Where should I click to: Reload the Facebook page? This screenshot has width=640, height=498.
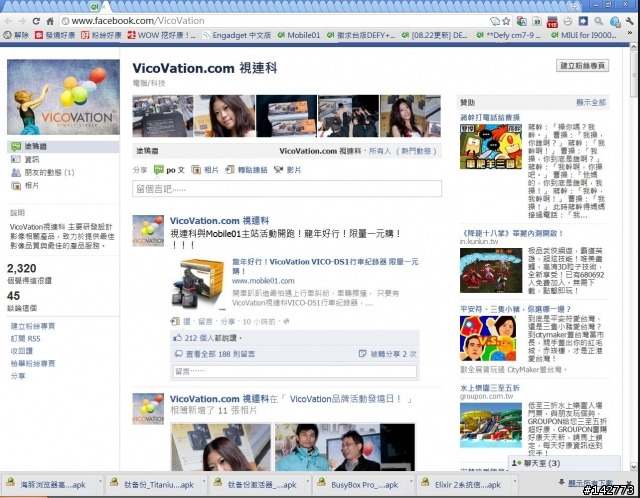point(36,21)
